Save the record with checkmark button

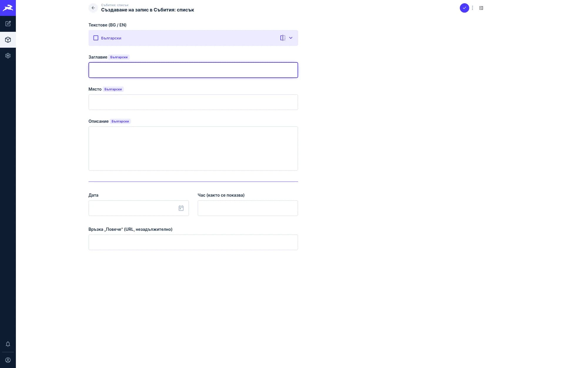tap(465, 8)
